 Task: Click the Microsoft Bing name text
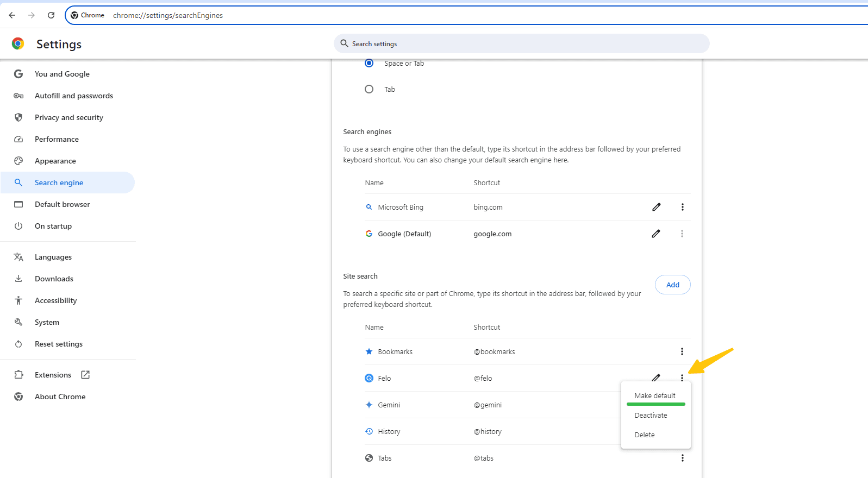401,207
